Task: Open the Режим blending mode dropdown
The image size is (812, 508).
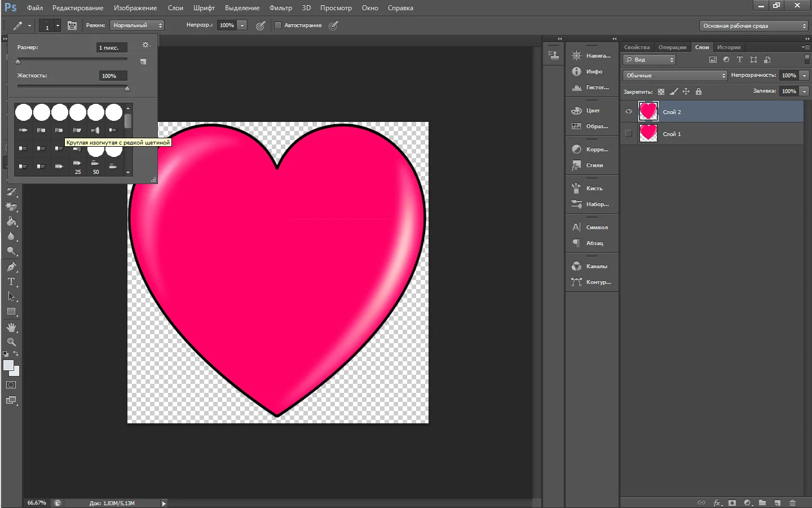Action: click(137, 25)
